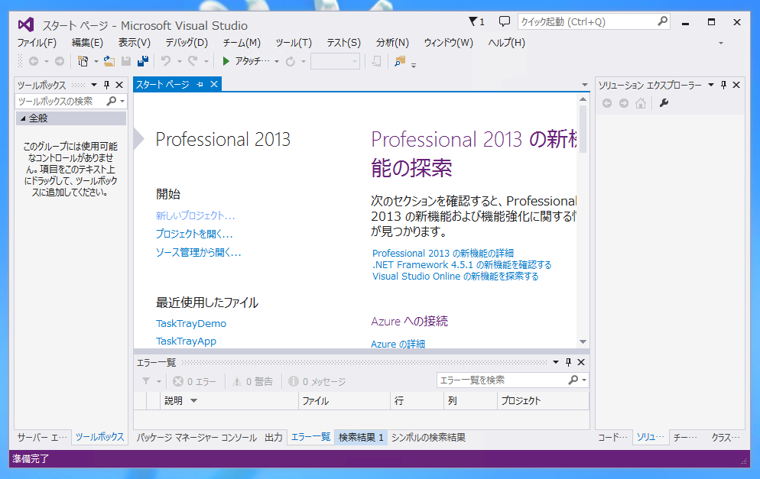Open the ファイル(F) menu
Image resolution: width=760 pixels, height=479 pixels.
[37, 43]
